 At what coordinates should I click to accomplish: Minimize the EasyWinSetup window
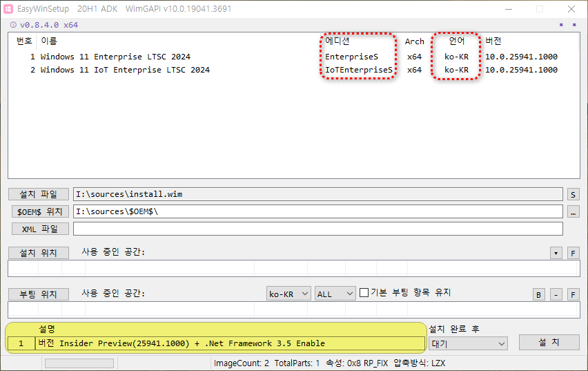pos(509,9)
